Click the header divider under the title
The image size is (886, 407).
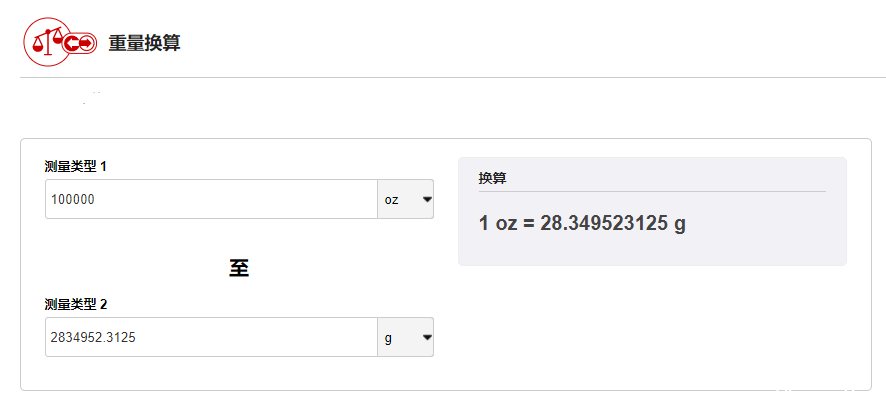tap(453, 77)
